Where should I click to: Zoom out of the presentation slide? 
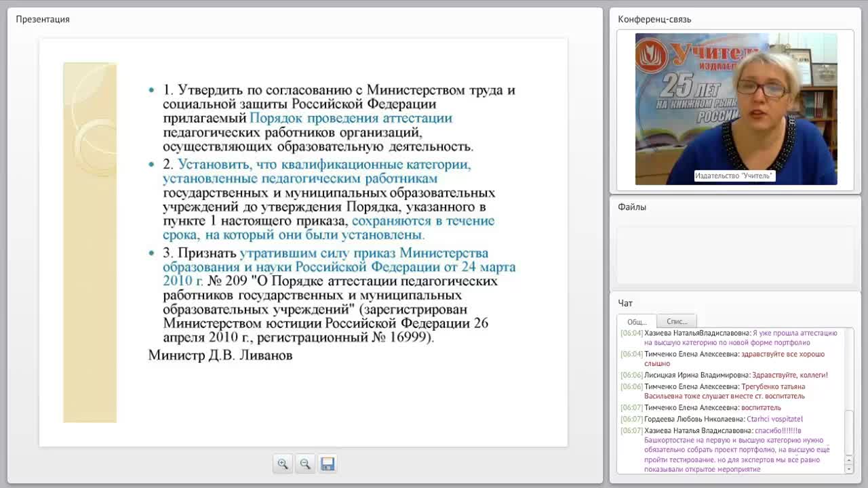pyautogui.click(x=305, y=464)
